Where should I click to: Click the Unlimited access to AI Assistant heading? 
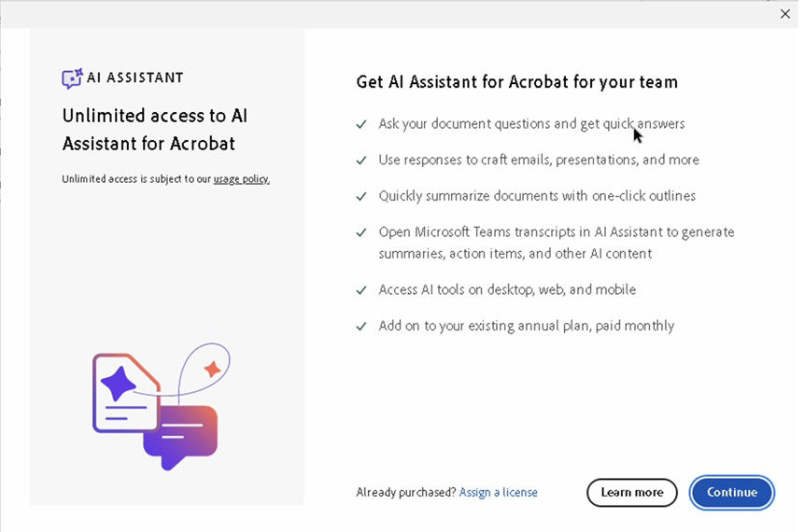pyautogui.click(x=154, y=129)
